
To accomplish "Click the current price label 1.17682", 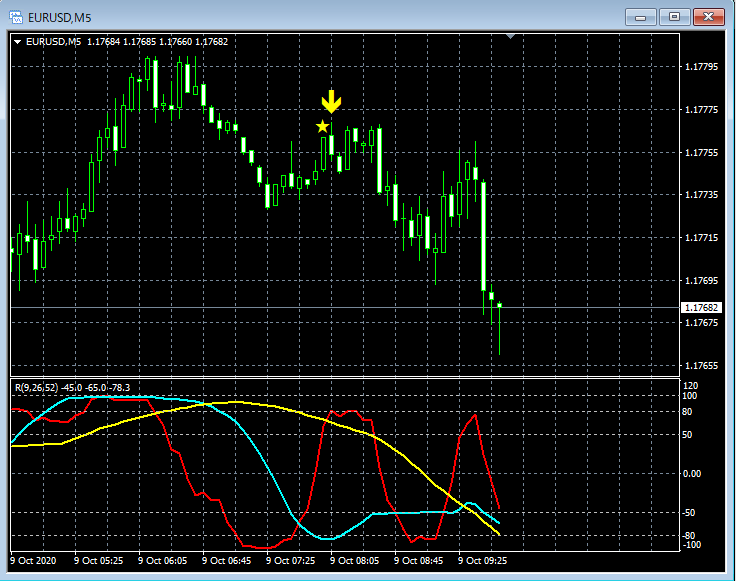I will pos(701,307).
